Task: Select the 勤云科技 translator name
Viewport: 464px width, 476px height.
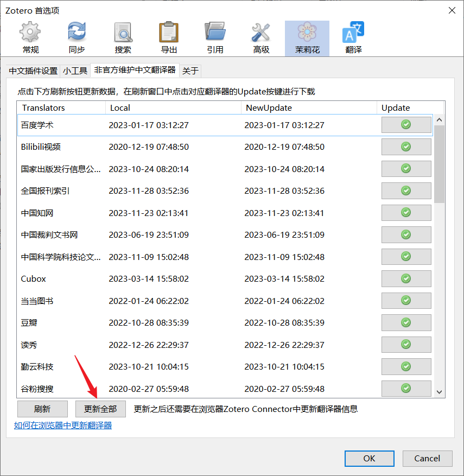Action: point(37,367)
